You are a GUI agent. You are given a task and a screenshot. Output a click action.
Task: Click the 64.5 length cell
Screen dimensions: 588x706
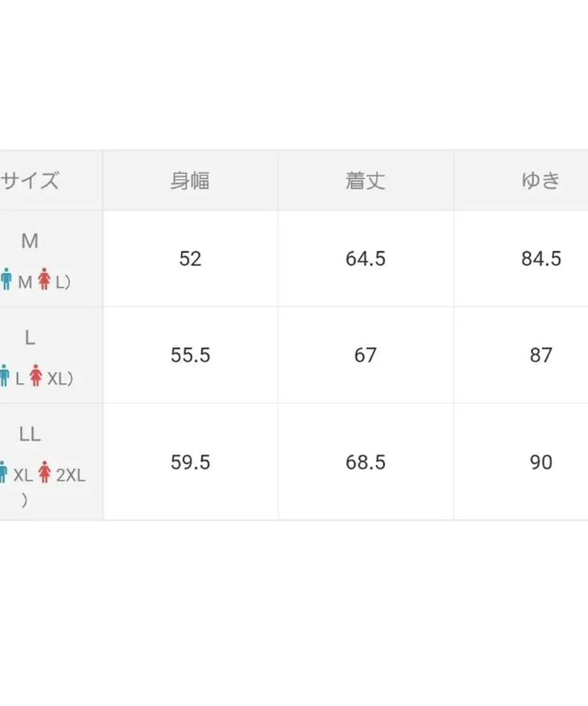click(366, 258)
